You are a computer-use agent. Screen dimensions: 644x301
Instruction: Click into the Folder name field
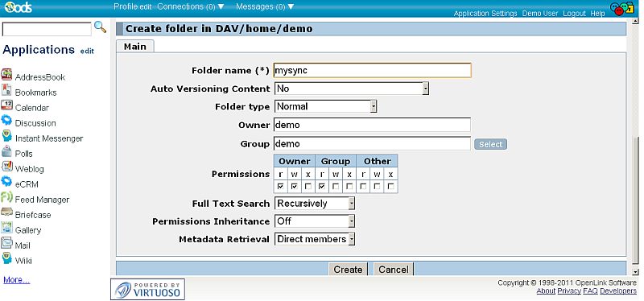click(373, 70)
